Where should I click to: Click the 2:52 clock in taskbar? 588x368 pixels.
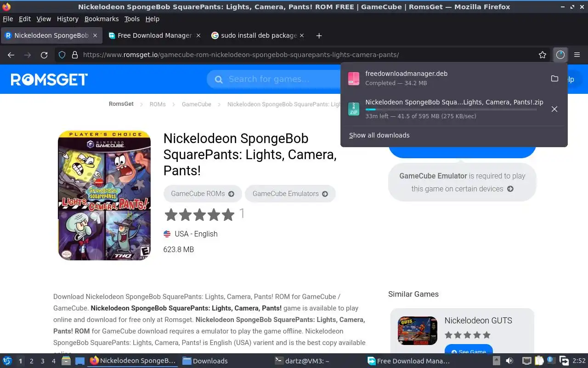click(x=579, y=361)
